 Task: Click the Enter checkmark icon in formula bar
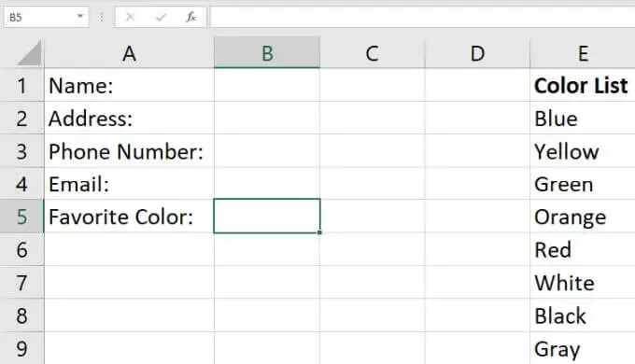(x=161, y=17)
